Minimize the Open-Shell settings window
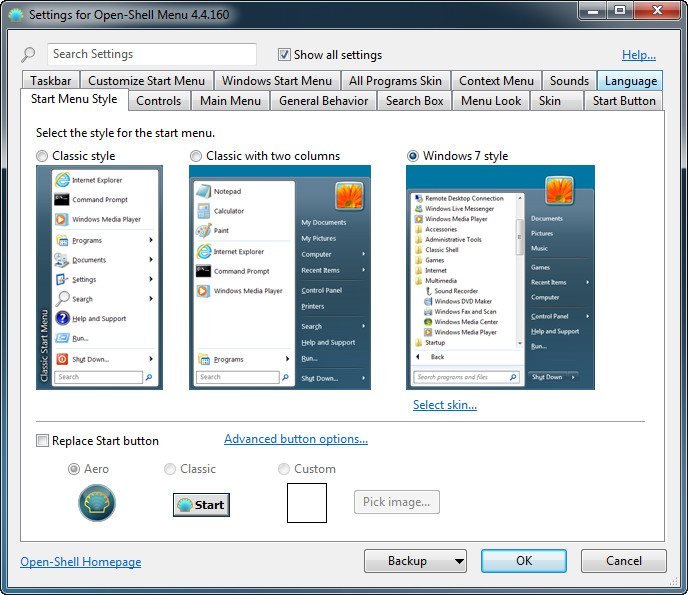The height and width of the screenshot is (595, 688). (593, 11)
